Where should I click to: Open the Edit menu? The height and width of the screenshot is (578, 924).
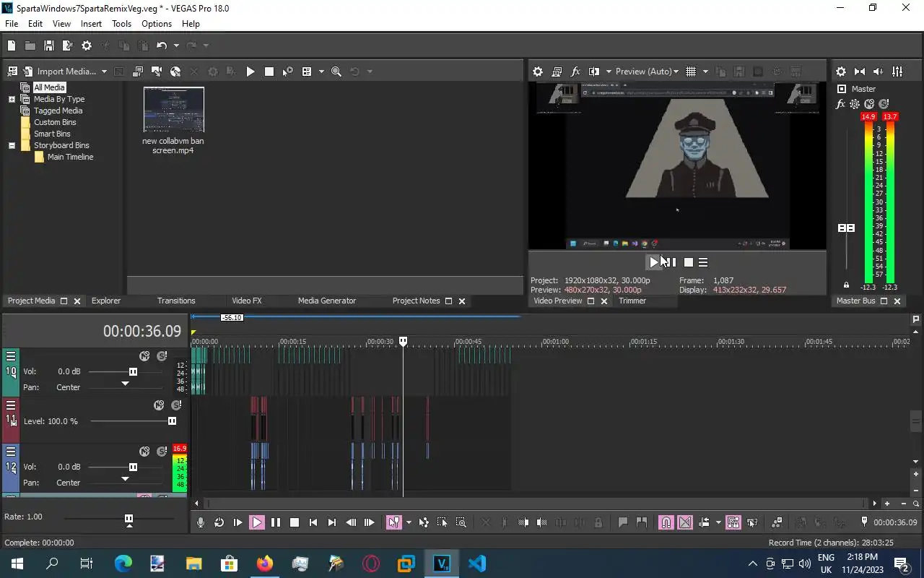(x=35, y=24)
